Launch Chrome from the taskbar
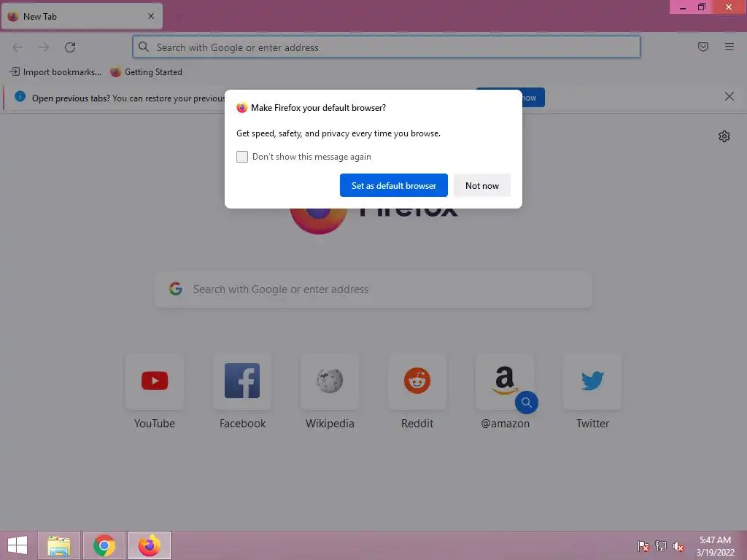The height and width of the screenshot is (560, 747). coord(104,545)
